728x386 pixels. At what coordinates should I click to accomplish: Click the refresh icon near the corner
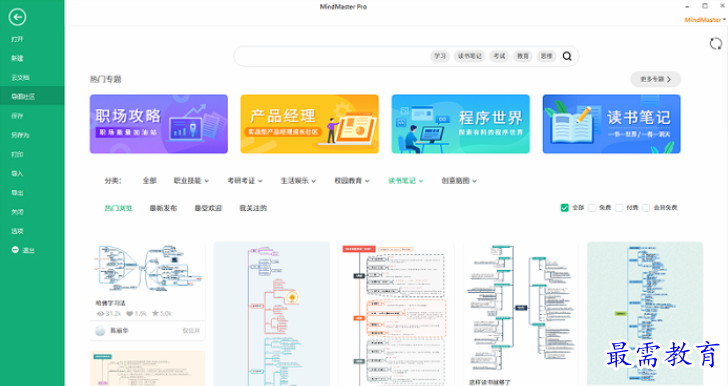click(715, 44)
